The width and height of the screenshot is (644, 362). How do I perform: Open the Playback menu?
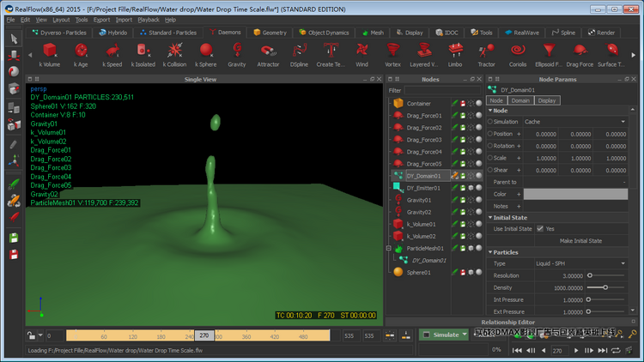tap(149, 20)
